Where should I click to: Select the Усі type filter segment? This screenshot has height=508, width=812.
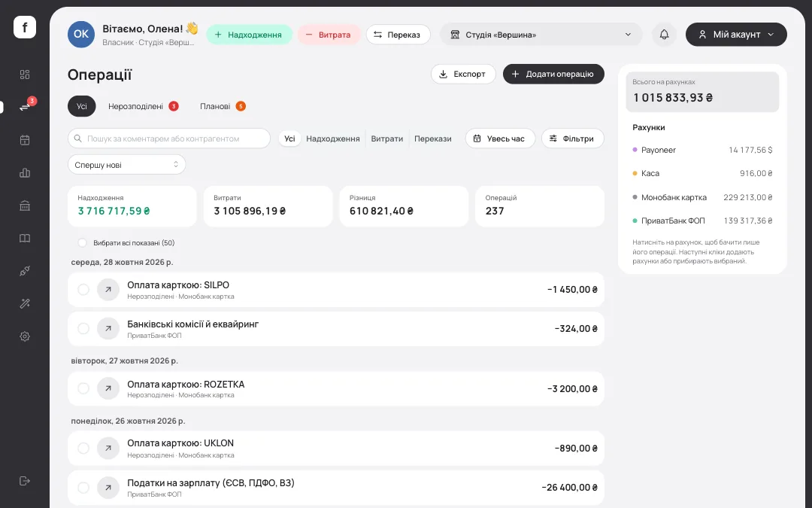289,138
